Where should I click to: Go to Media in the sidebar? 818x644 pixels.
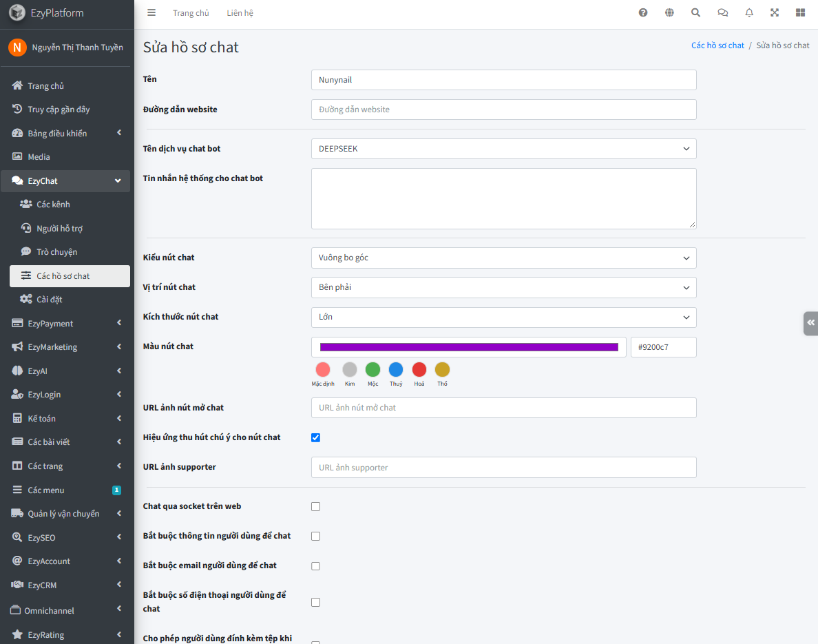[65, 156]
